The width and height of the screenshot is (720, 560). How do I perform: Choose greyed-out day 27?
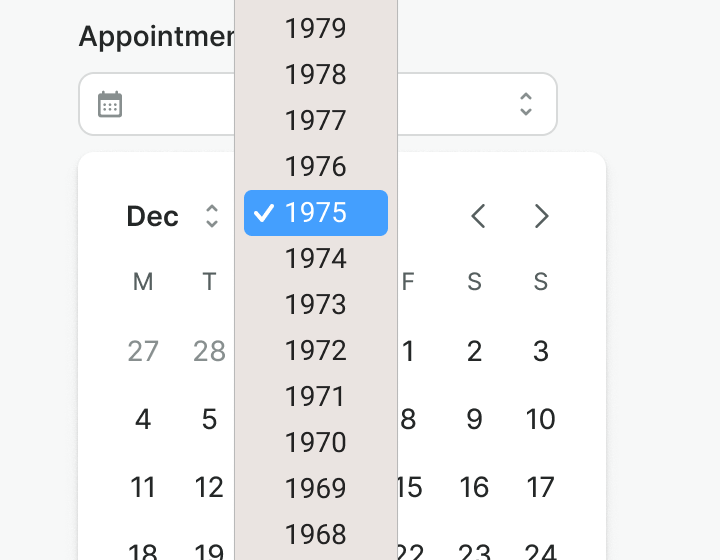143,351
